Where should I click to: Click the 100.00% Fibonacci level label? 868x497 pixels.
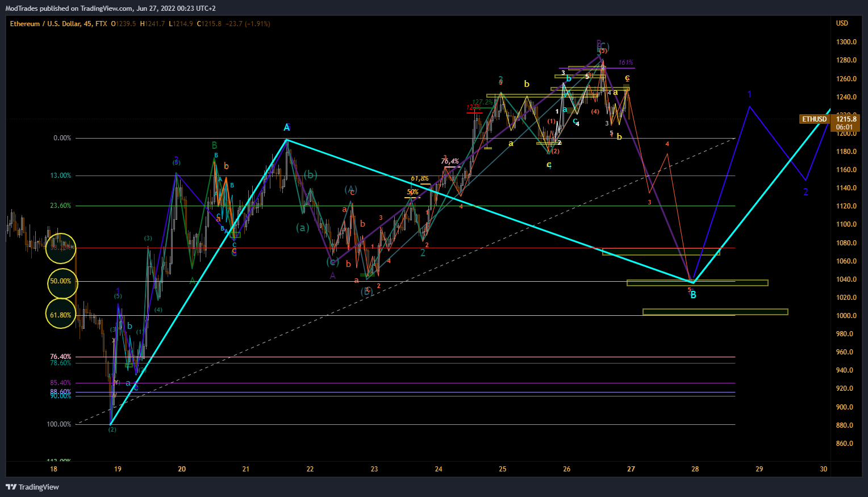pyautogui.click(x=59, y=424)
